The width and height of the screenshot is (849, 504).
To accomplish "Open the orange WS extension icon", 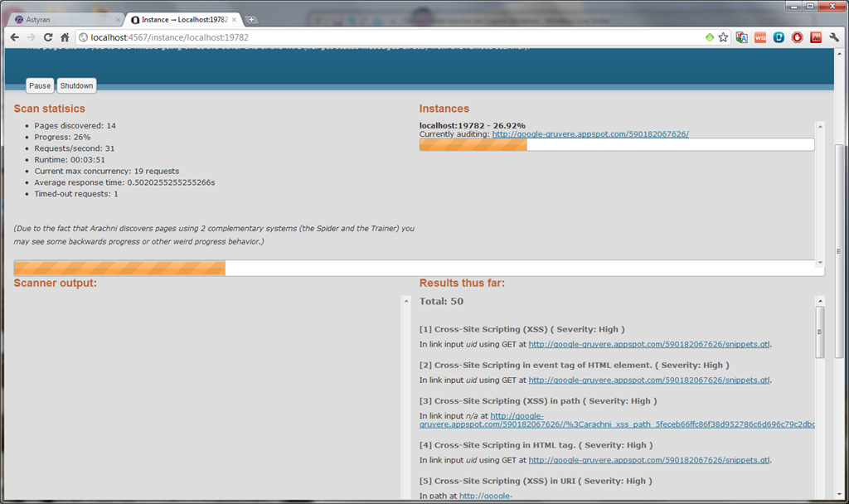I will 760,37.
